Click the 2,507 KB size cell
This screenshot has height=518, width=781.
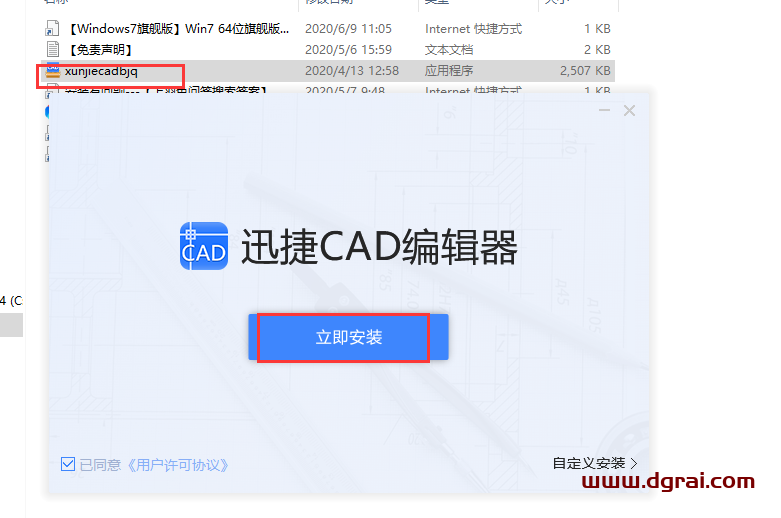(585, 71)
